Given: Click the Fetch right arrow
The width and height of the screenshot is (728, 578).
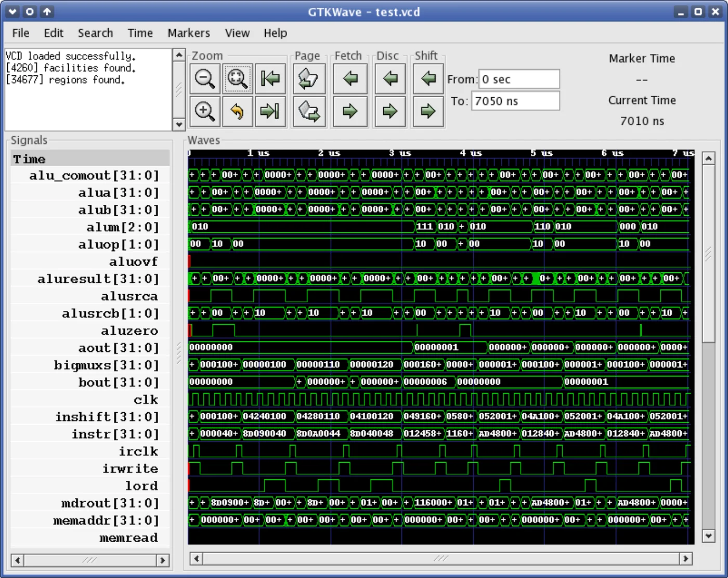Looking at the screenshot, I should [x=350, y=111].
